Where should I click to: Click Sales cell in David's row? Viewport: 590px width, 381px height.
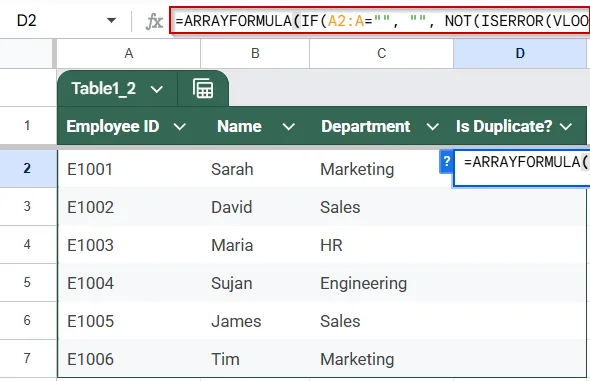click(x=382, y=207)
